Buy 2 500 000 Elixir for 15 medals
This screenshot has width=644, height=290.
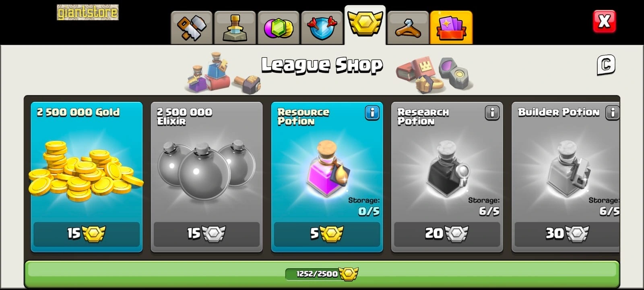(x=206, y=234)
